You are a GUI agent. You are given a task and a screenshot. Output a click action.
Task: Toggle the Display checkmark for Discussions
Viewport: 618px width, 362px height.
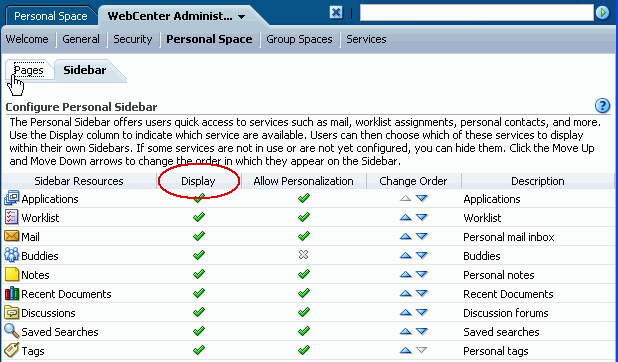tap(199, 312)
